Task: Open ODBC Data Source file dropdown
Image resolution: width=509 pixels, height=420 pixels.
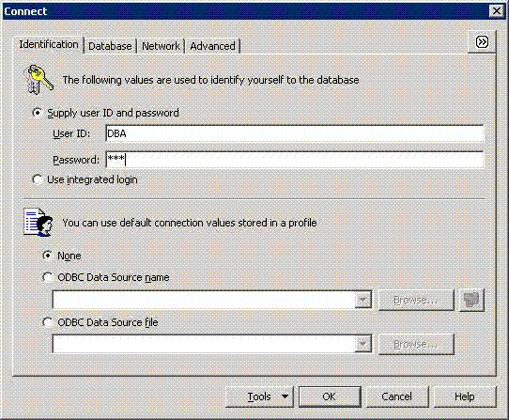Action: [x=362, y=344]
